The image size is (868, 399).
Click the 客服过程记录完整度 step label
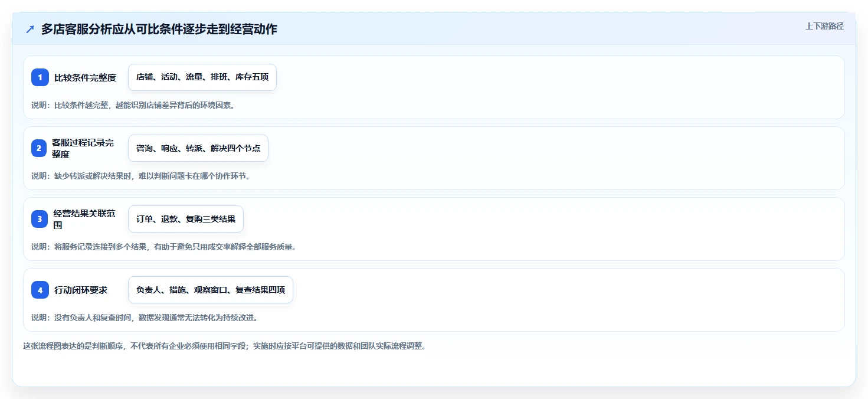(x=83, y=148)
